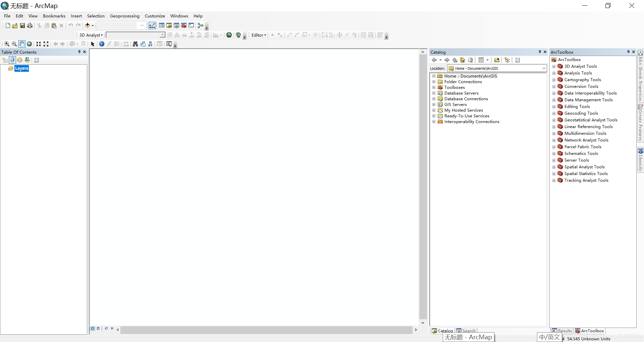Image resolution: width=644 pixels, height=342 pixels.
Task: Launch ArcGlobe from 3D Analyst toolbar
Action: tap(238, 35)
